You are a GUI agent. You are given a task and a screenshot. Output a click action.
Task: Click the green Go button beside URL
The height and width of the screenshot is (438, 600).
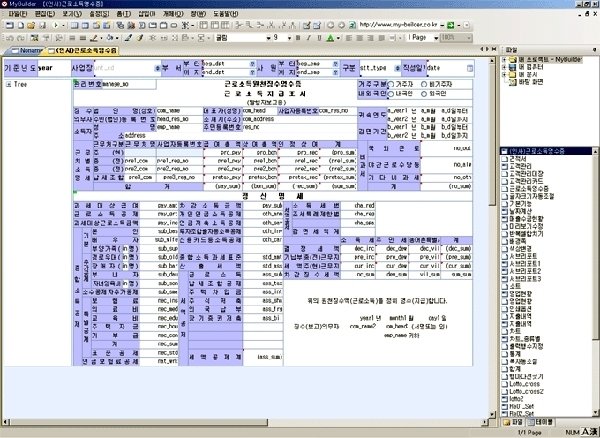point(451,22)
